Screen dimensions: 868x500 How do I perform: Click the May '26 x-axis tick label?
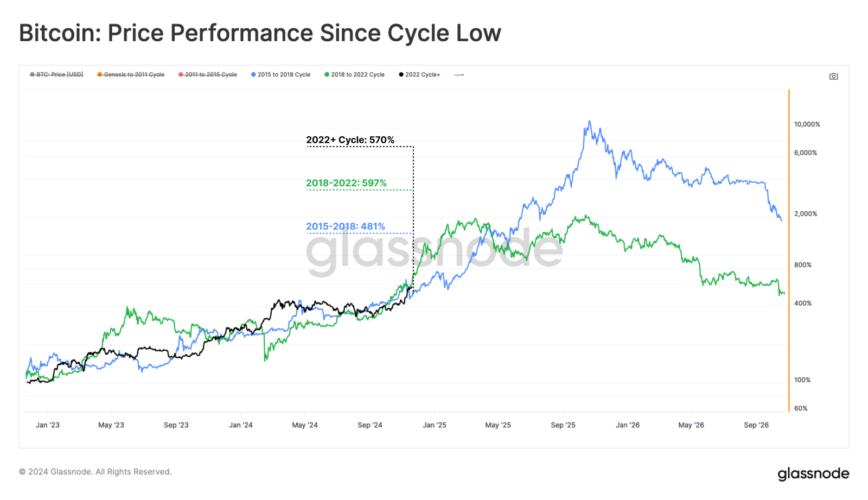691,425
